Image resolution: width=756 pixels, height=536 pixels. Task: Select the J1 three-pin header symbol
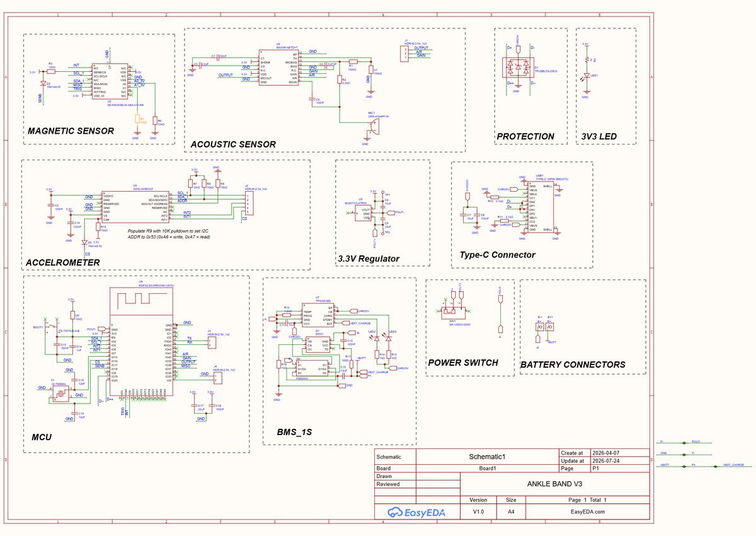pos(406,53)
